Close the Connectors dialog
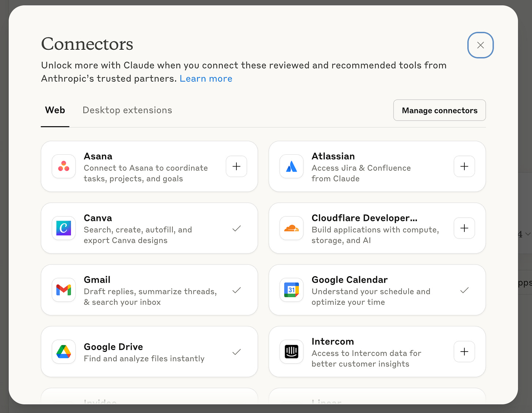 pos(480,45)
